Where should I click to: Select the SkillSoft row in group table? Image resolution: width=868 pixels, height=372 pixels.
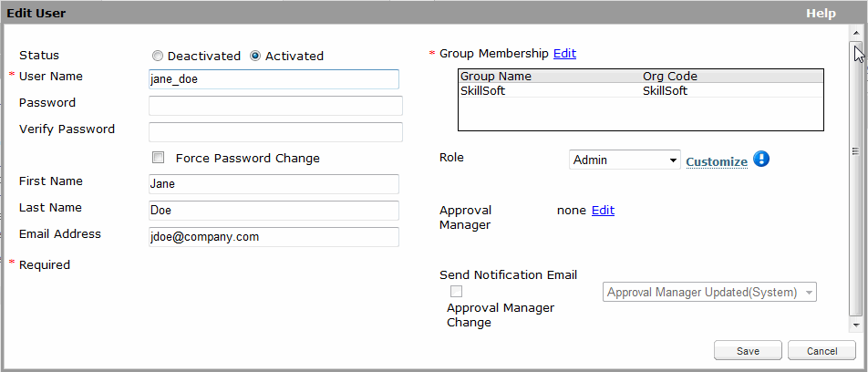coord(641,91)
